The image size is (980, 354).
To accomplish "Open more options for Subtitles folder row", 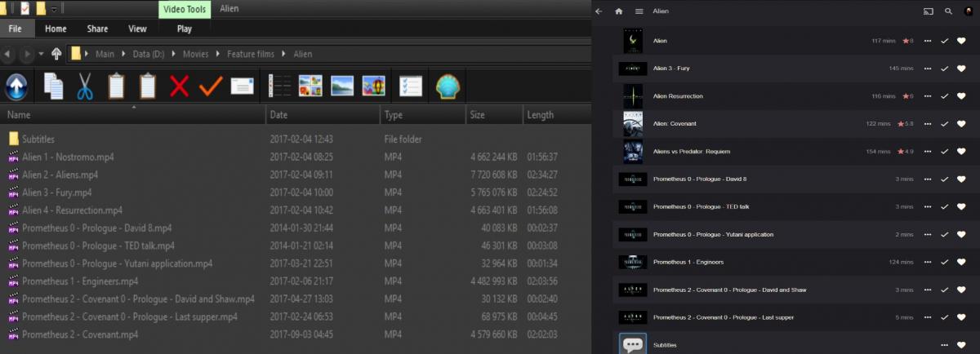I will (945, 346).
